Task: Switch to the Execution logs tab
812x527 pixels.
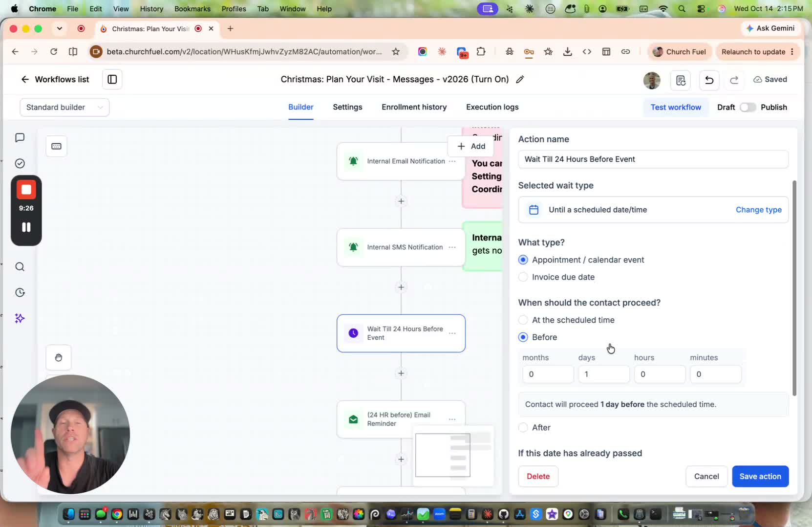Action: [x=492, y=107]
